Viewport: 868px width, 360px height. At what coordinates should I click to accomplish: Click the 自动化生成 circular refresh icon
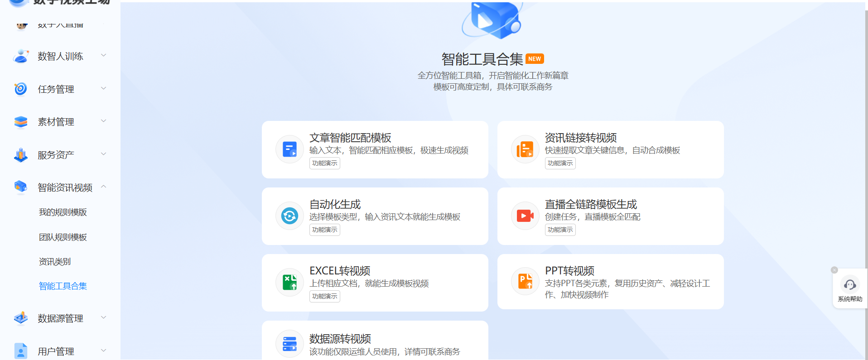coord(289,216)
